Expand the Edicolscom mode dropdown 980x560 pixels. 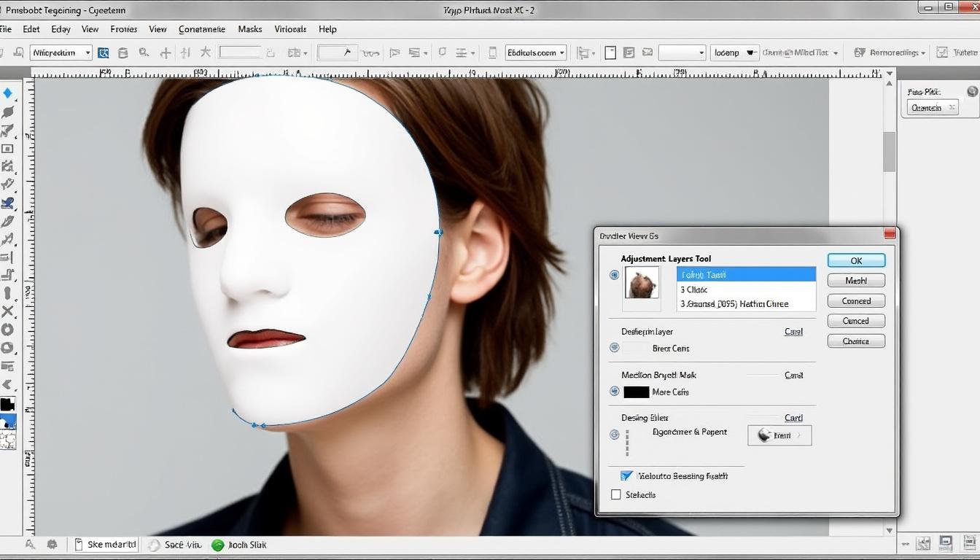(534, 52)
